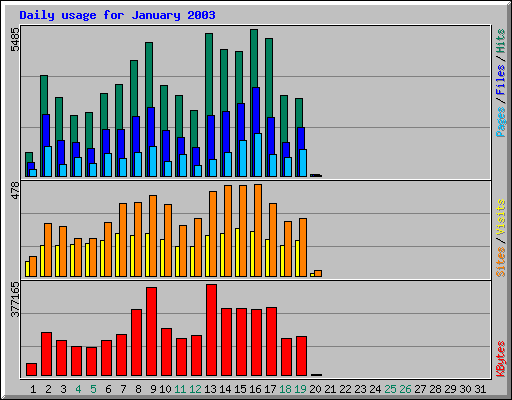The width and height of the screenshot is (512, 400).
Task: Select the red KBytes bar for day 1
Action: 31,370
